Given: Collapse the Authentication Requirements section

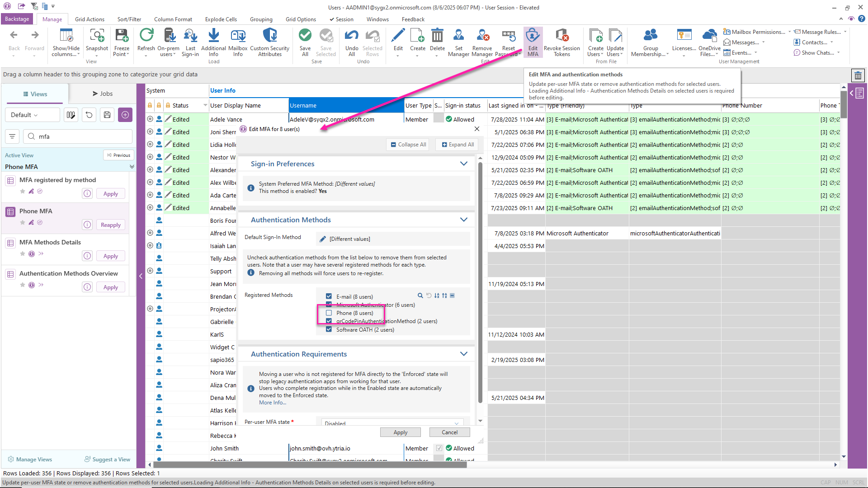Looking at the screenshot, I should (463, 354).
